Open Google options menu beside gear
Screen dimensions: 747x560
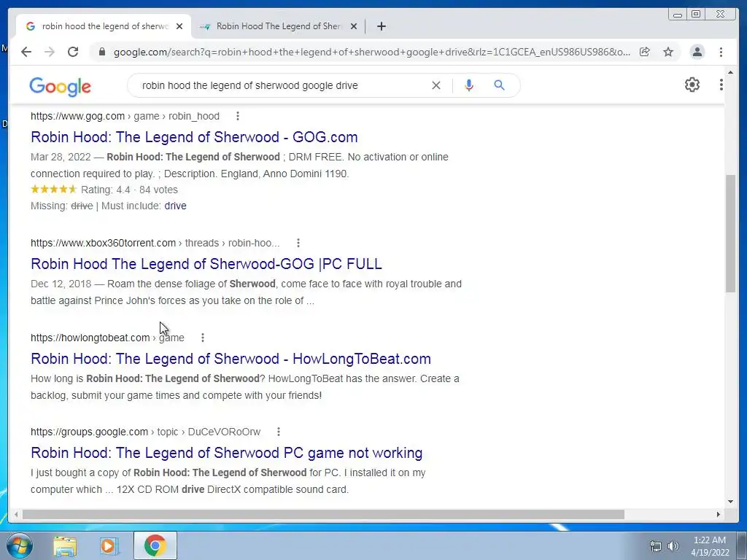pyautogui.click(x=721, y=85)
